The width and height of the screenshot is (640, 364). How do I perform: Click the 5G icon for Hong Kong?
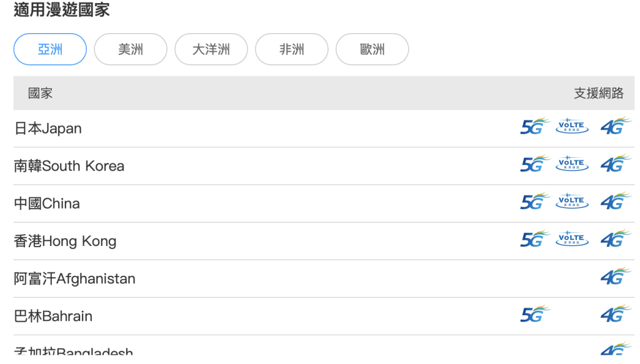[x=534, y=239]
